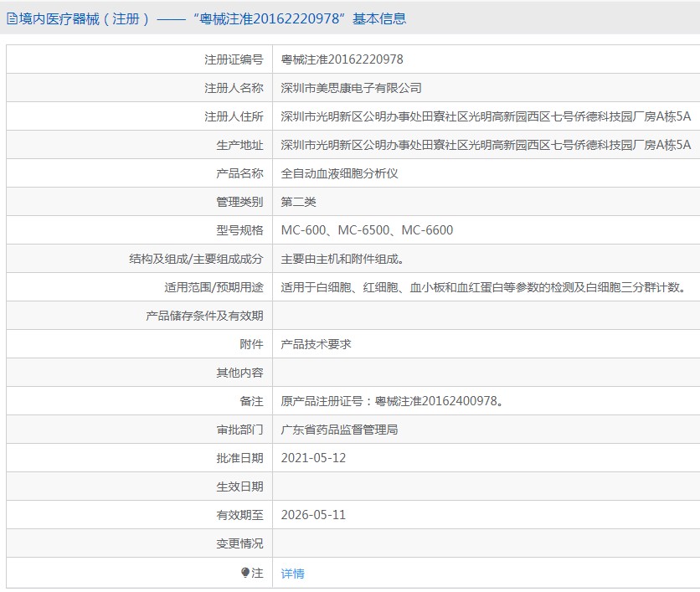Click the 注册证编号 label
This screenshot has width=700, height=592.
tap(234, 59)
